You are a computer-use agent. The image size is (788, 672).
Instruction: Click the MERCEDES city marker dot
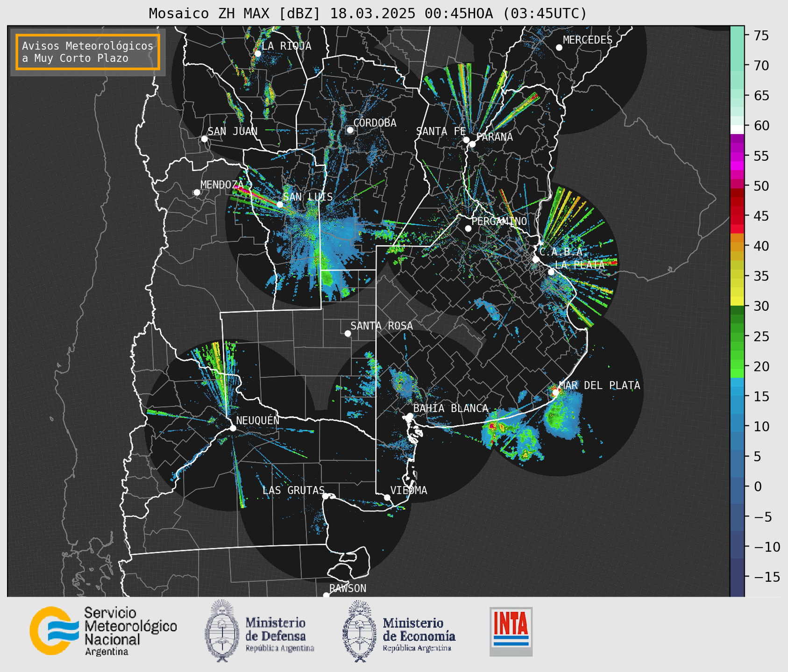(559, 48)
